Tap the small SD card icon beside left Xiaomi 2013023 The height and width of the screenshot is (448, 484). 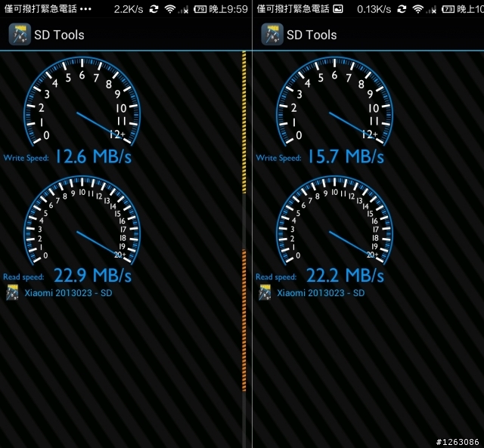tap(12, 292)
